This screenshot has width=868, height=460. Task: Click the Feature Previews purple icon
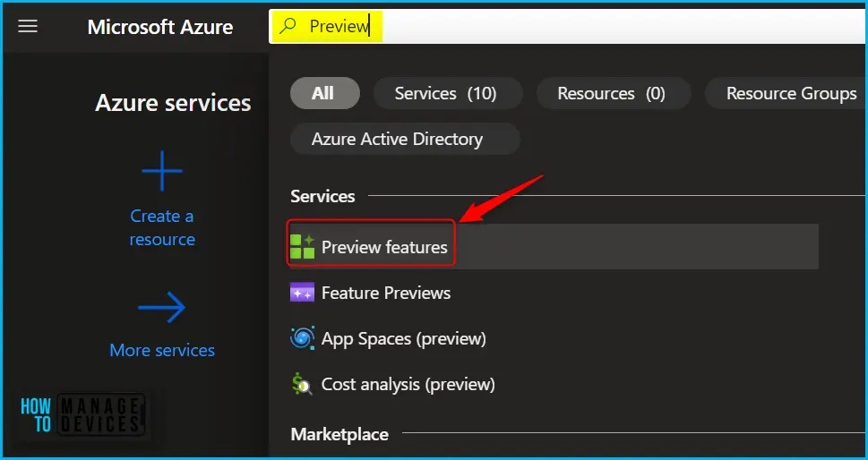pos(302,293)
